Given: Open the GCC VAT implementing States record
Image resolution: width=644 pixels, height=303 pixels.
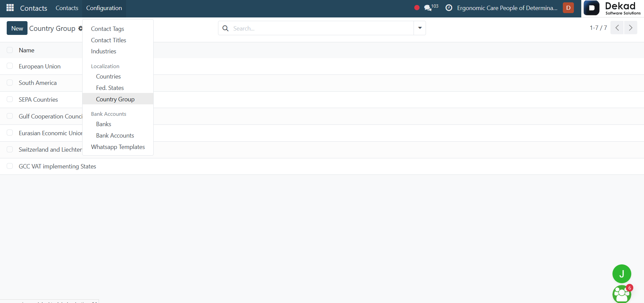Looking at the screenshot, I should [x=57, y=166].
